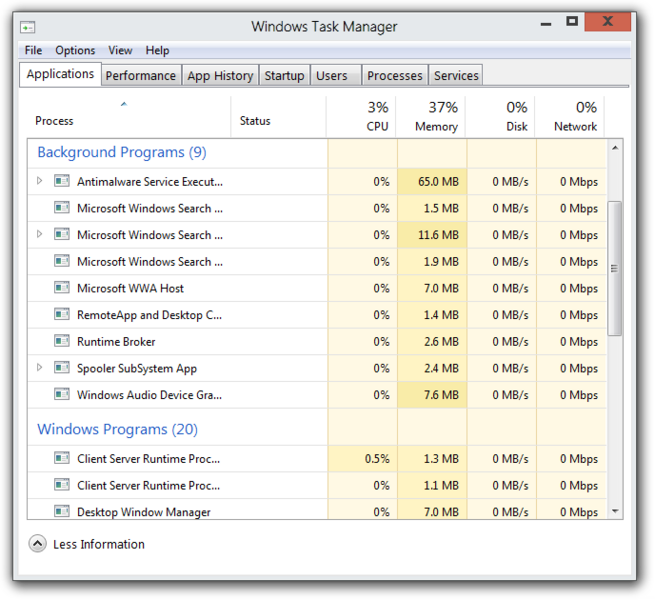Click the RemoteApp and Desktop Connections icon
Screen dimensions: 655x600
(x=62, y=315)
